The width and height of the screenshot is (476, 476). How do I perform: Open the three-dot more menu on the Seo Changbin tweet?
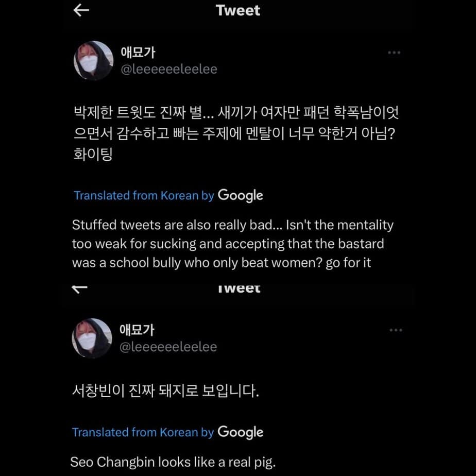(396, 330)
